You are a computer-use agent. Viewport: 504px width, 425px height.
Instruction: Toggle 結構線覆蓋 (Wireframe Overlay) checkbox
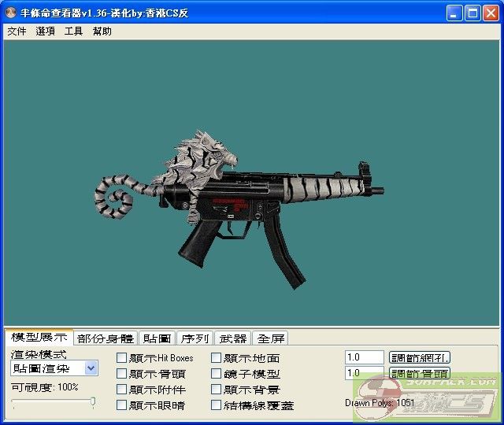tap(217, 405)
